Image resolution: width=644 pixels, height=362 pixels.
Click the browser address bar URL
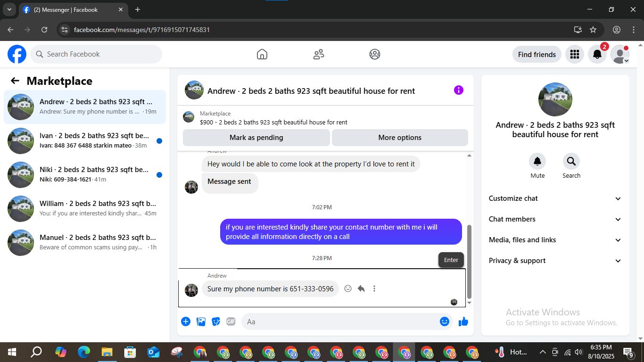[142, 30]
